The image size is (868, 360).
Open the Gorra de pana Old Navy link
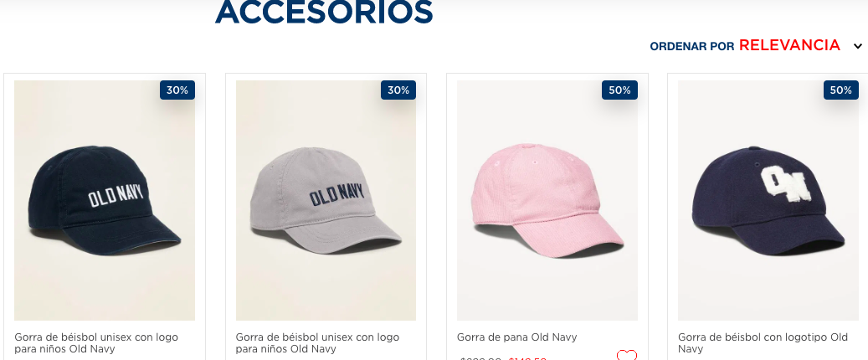pyautogui.click(x=517, y=337)
